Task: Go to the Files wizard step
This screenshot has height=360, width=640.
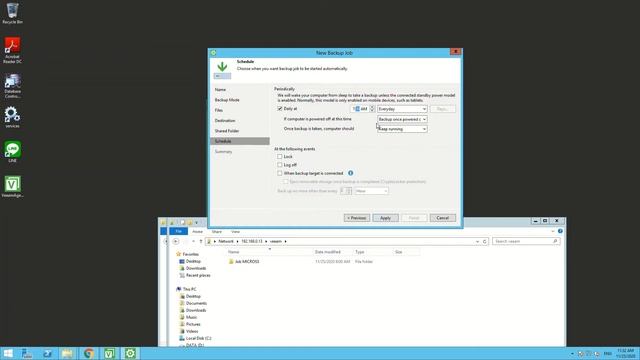Action: point(219,110)
